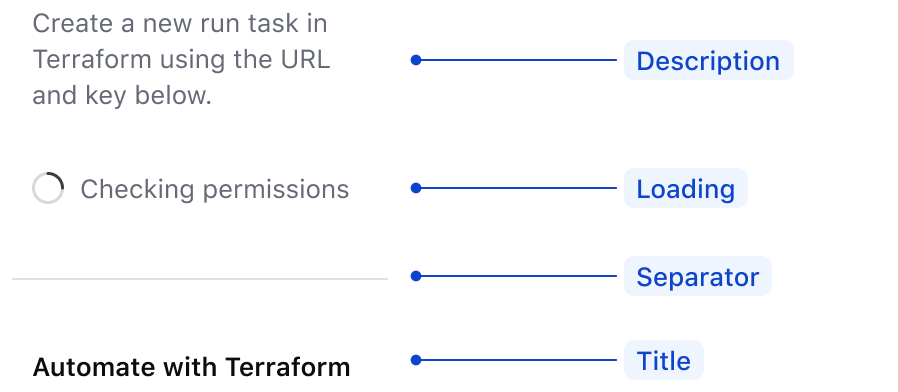Click the word Terraform in the bold heading
This screenshot has width=898, height=392.
[287, 367]
